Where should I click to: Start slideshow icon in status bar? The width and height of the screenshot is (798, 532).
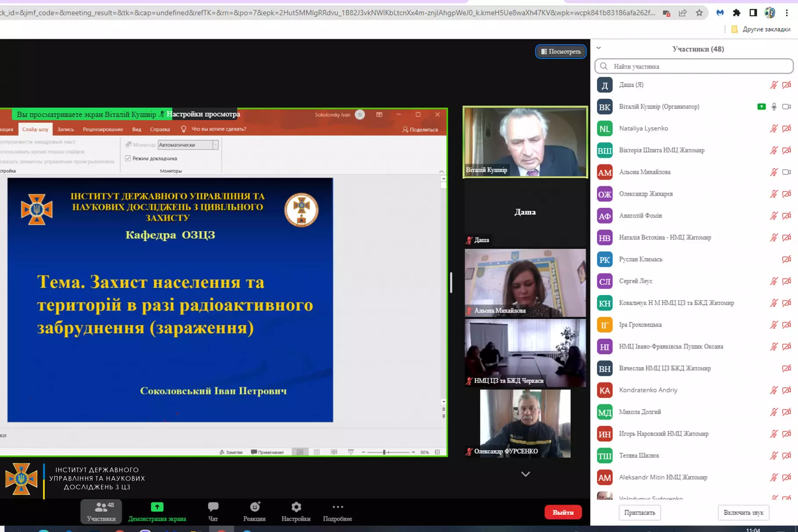pos(351,452)
